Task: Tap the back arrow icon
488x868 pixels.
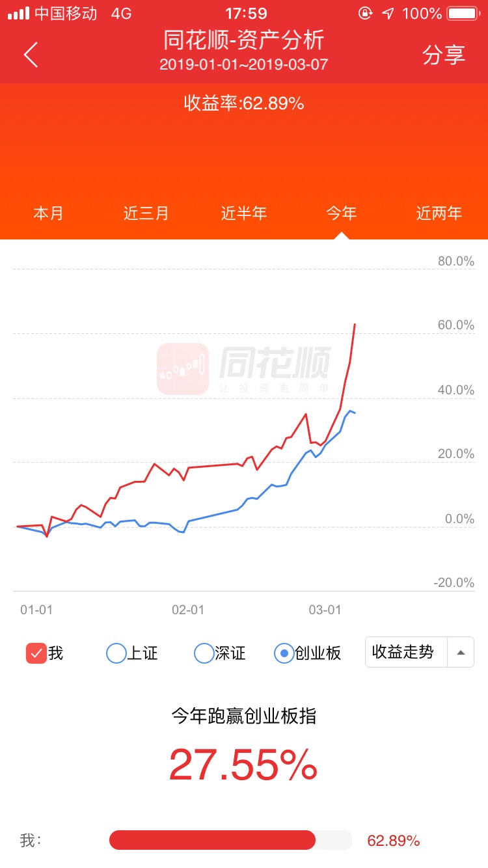Action: [31, 55]
